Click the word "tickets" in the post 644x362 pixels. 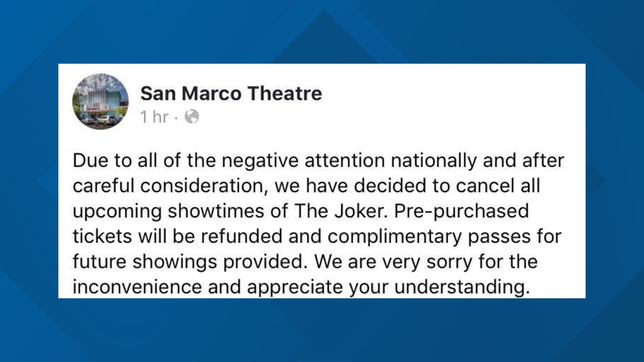[102, 237]
